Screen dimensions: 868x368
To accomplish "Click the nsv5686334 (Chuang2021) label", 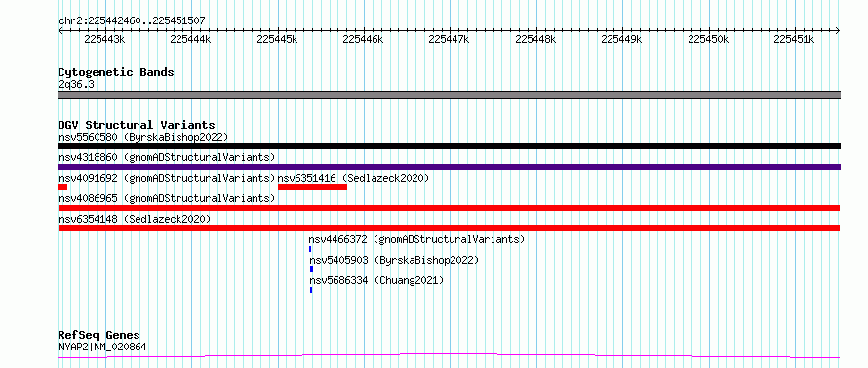I will 376,280.
